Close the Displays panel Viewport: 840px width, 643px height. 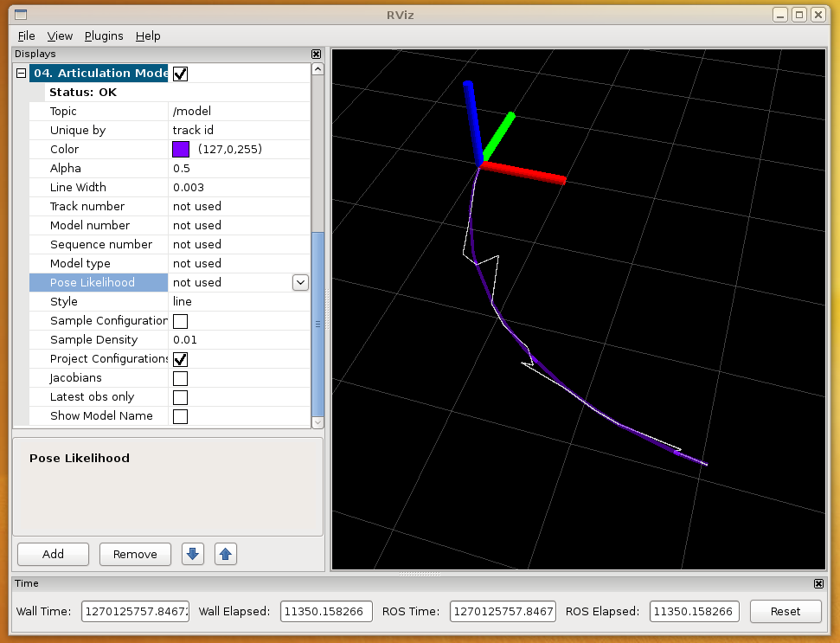317,54
